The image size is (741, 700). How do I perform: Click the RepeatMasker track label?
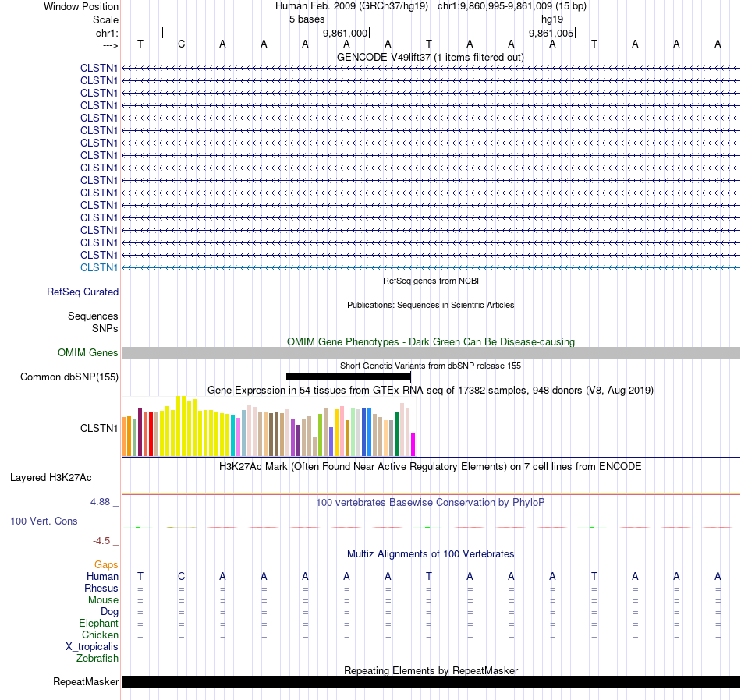click(86, 681)
